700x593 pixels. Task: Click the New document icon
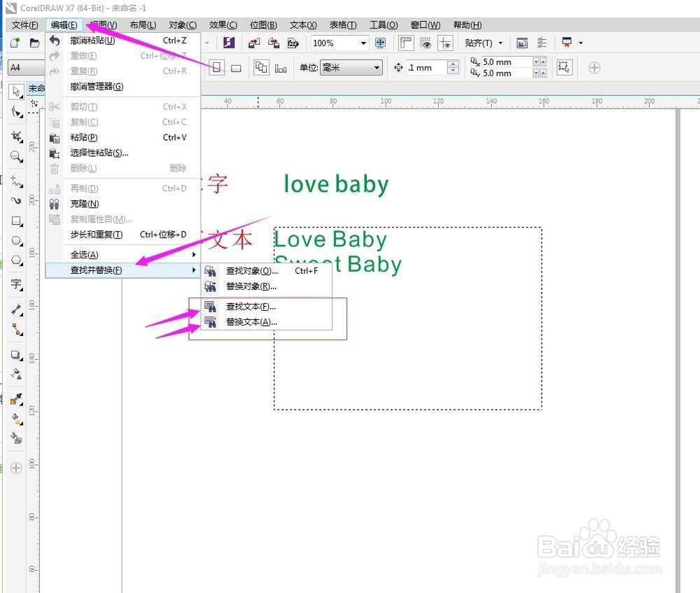point(15,43)
